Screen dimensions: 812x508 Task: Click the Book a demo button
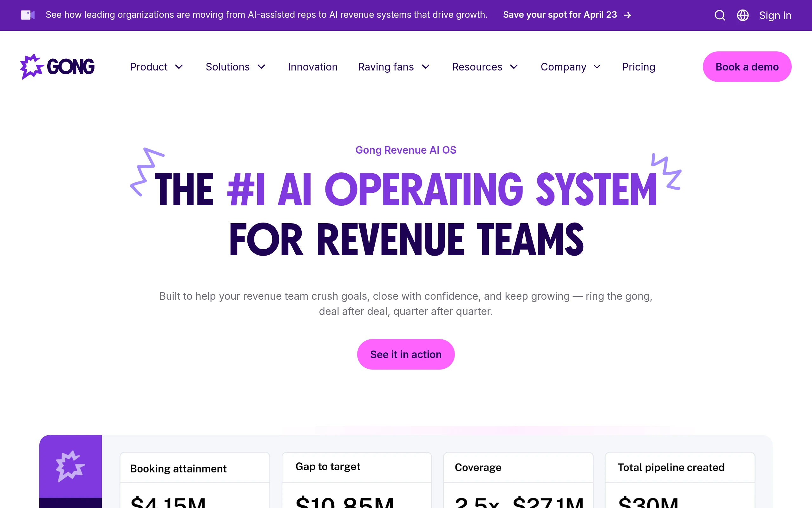pyautogui.click(x=747, y=67)
